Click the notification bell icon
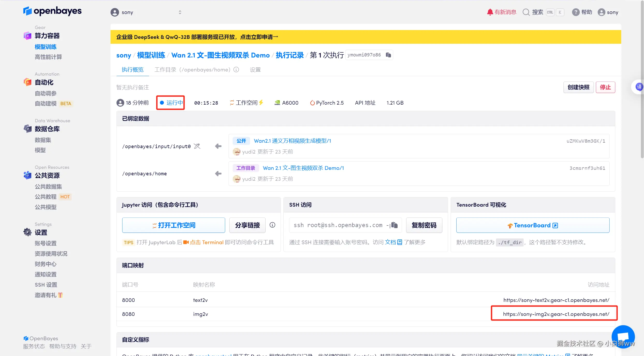644x356 pixels. pos(490,12)
